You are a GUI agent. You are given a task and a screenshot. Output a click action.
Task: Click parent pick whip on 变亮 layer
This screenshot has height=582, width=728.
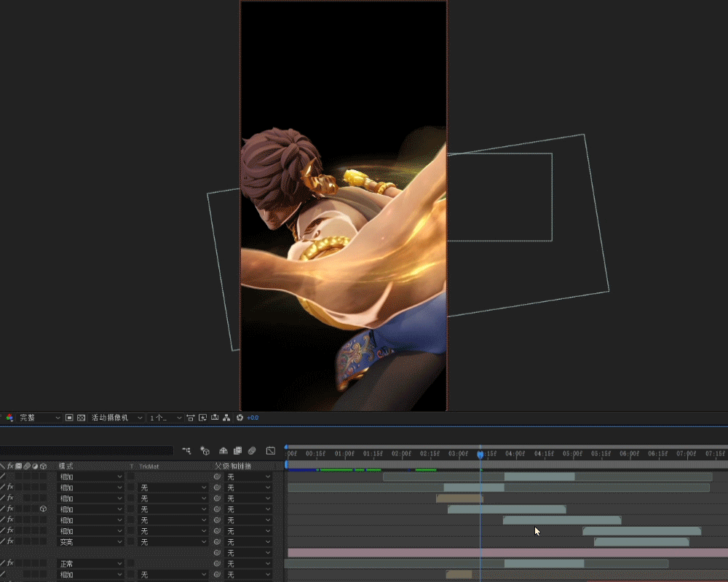[217, 541]
